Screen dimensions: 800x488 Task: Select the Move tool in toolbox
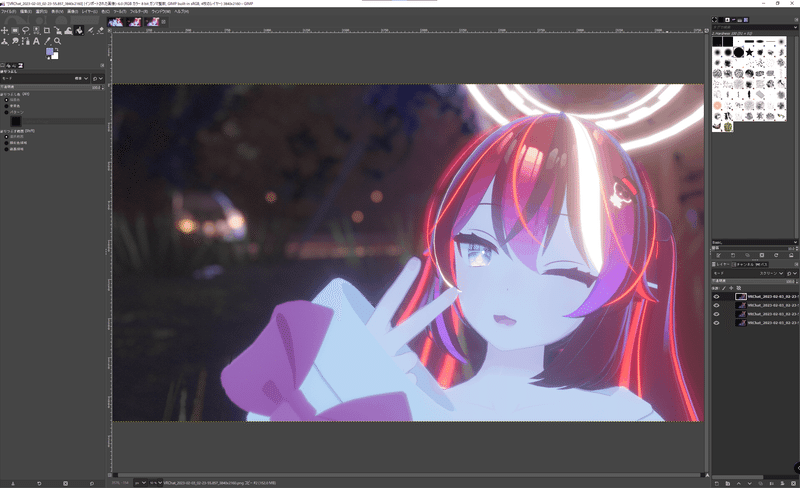(5, 31)
